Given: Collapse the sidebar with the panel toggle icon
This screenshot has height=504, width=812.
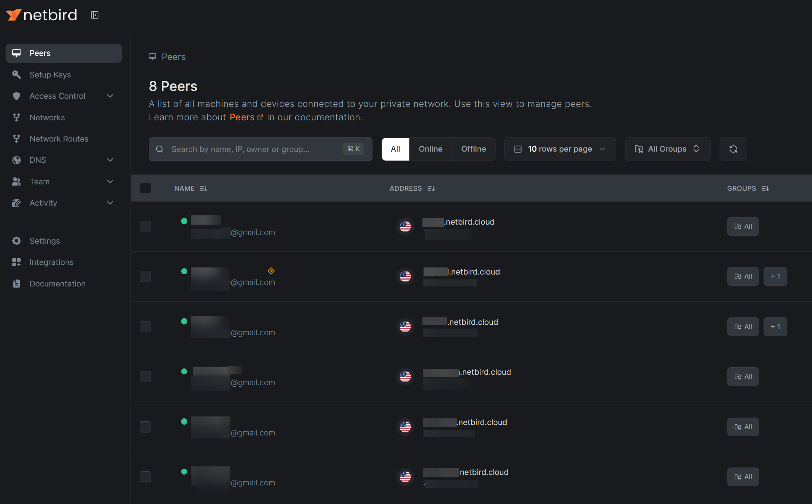Looking at the screenshot, I should click(x=95, y=15).
